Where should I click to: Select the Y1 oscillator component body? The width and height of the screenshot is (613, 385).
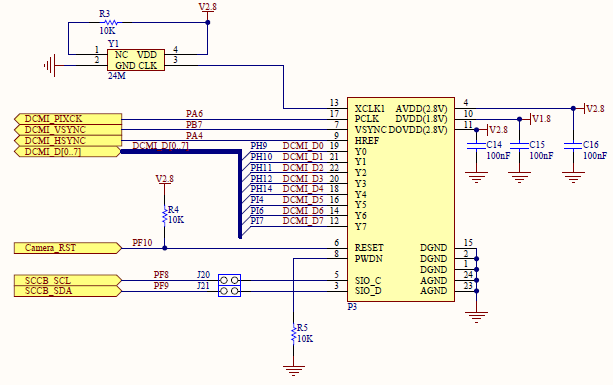pos(136,60)
